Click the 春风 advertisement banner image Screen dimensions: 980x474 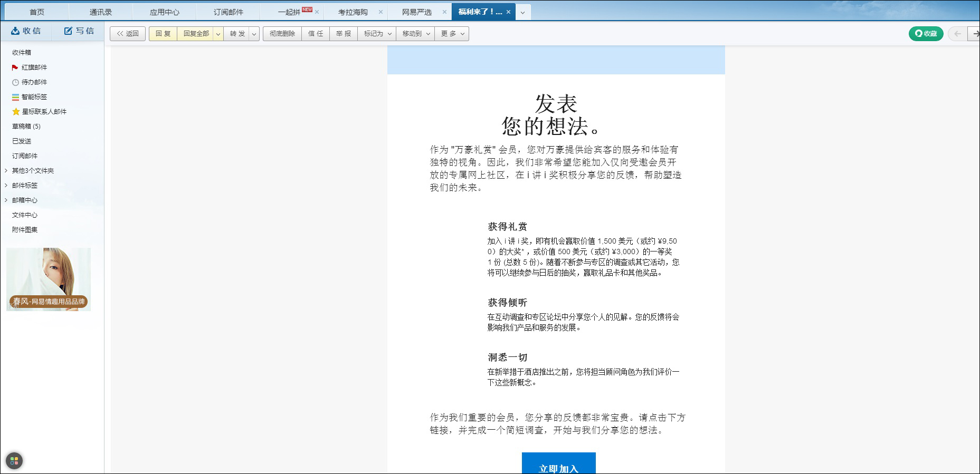click(x=49, y=279)
